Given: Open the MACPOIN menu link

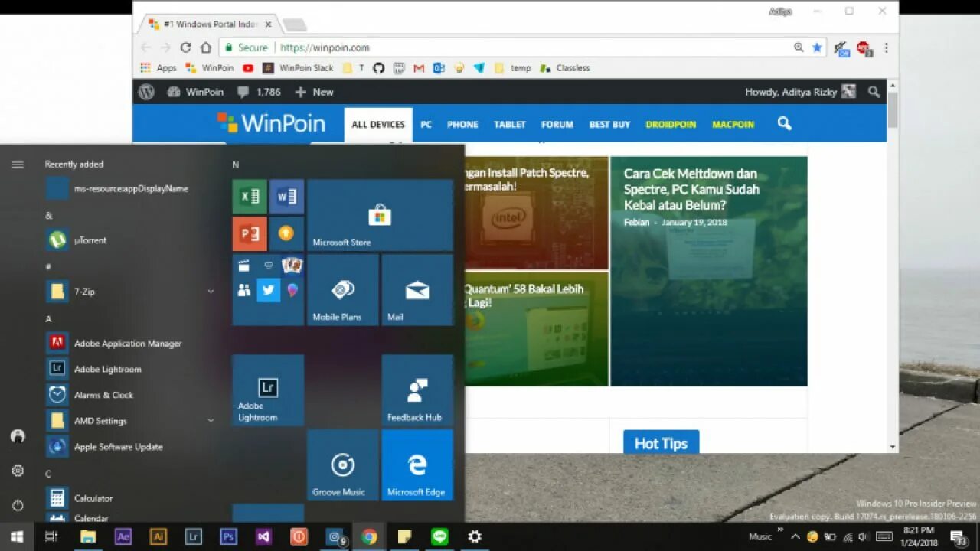Looking at the screenshot, I should (733, 124).
